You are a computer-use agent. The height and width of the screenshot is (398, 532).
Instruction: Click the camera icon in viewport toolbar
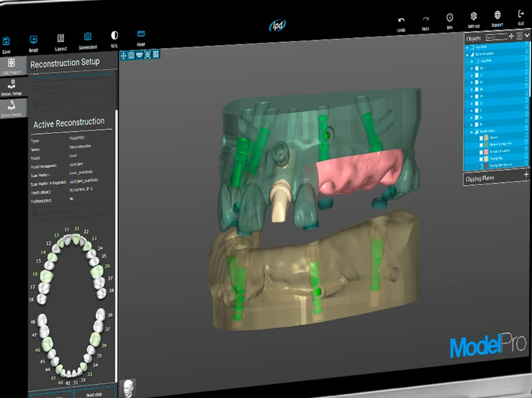131,55
